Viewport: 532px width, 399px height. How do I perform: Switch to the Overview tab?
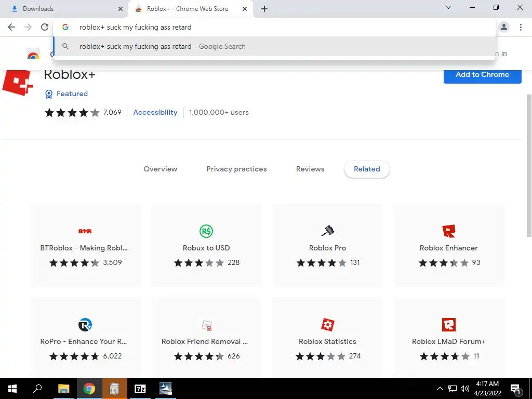[160, 169]
